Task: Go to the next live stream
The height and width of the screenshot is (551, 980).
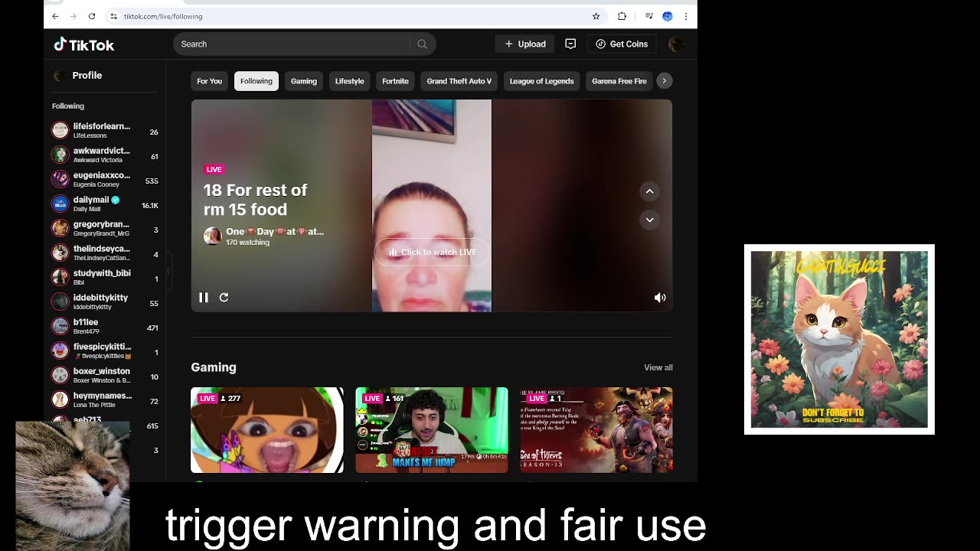Action: tap(649, 220)
